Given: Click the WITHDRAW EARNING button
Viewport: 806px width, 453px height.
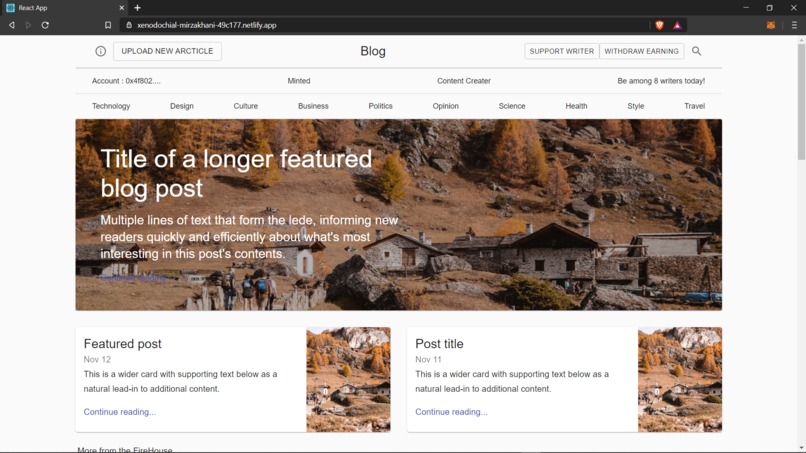Looking at the screenshot, I should pyautogui.click(x=642, y=51).
